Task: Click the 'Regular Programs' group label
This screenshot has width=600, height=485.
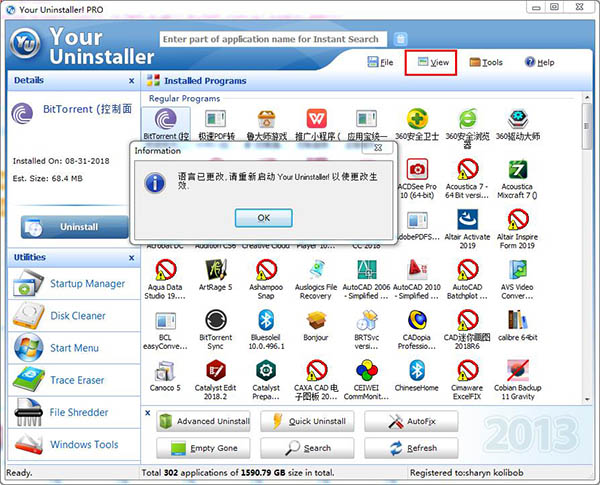Action: [x=184, y=99]
